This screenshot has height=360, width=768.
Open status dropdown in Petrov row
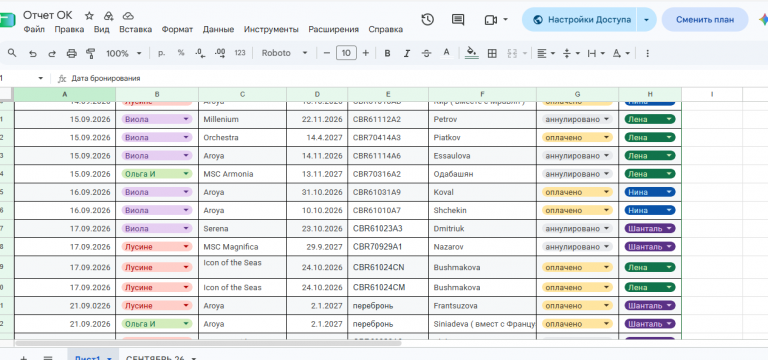[x=576, y=120]
